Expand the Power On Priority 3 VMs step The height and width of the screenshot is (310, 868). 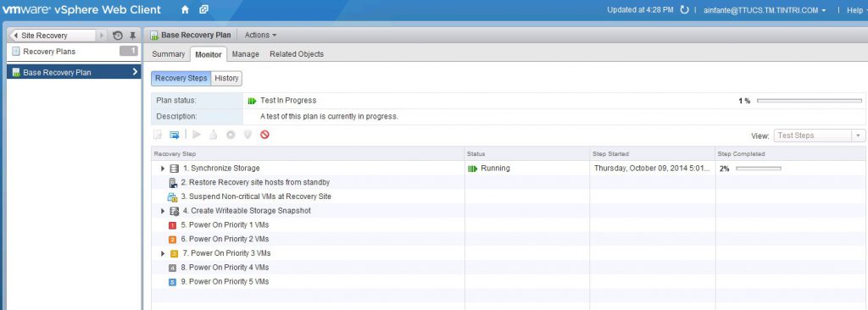[163, 253]
